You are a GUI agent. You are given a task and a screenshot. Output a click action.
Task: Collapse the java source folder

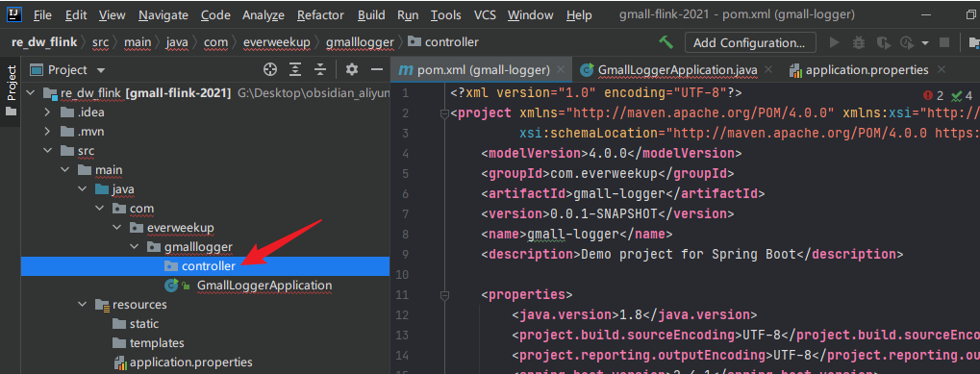(83, 189)
